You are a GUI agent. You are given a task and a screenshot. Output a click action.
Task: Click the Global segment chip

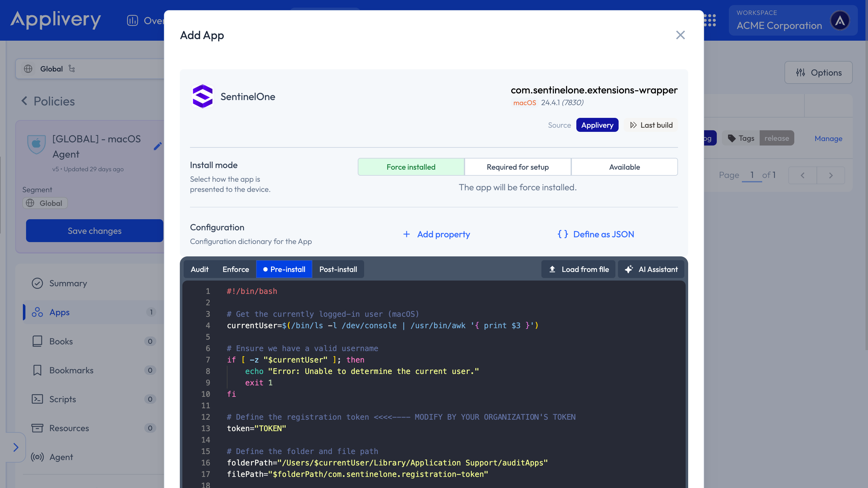[x=45, y=203]
